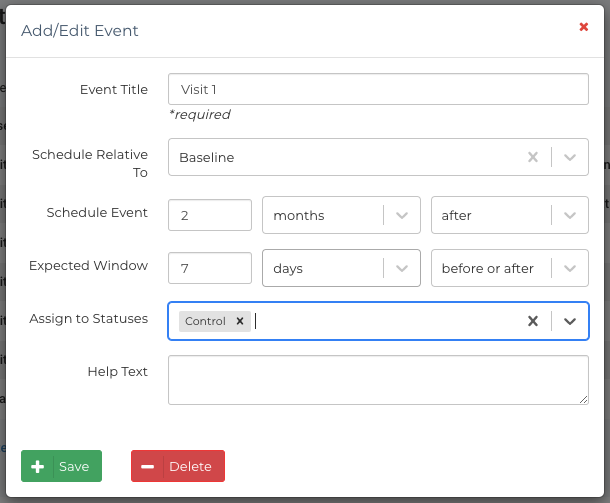Click the Schedule Event number field
This screenshot has width=610, height=503.
point(210,215)
